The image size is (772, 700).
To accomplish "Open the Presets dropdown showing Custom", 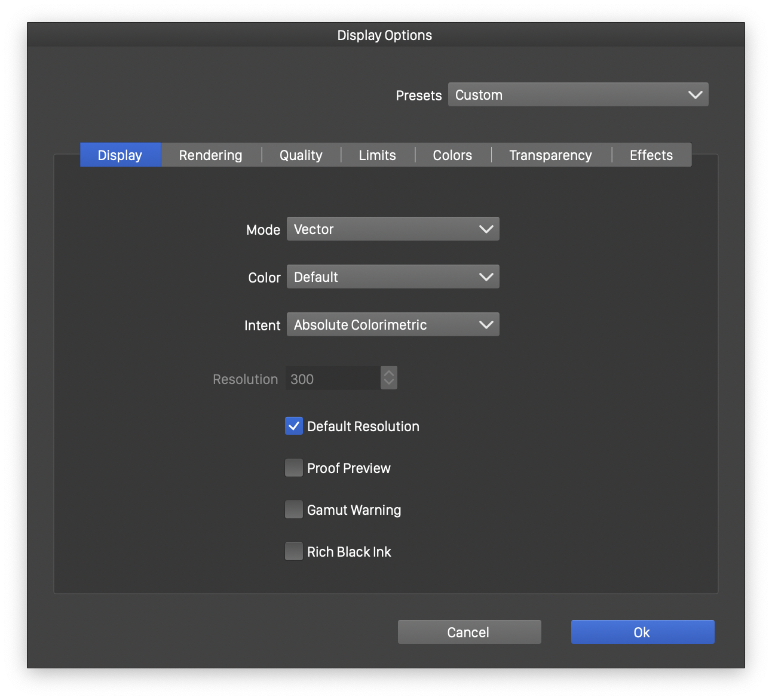I will coord(578,95).
